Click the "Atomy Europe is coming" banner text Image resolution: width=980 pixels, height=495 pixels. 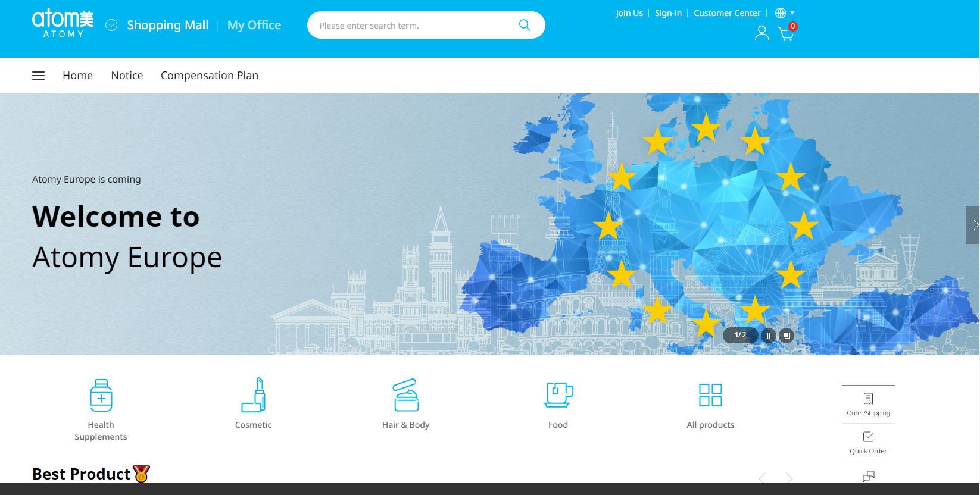tap(86, 179)
